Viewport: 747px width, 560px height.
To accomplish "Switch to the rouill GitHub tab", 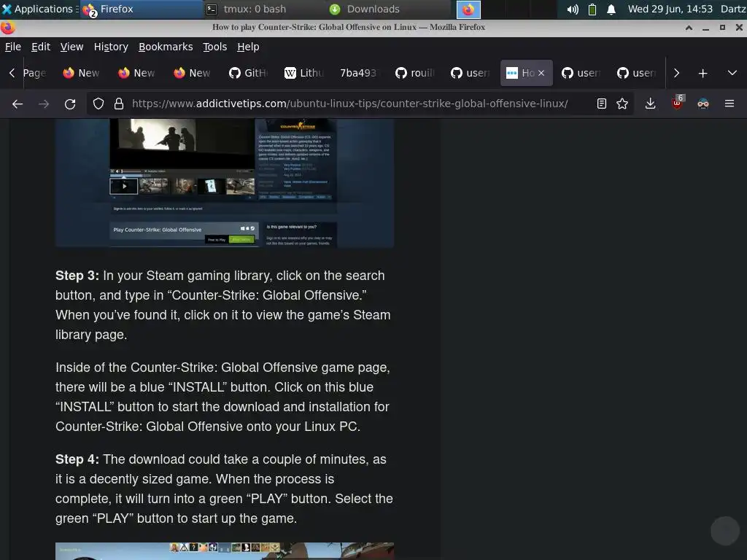I will pos(415,74).
